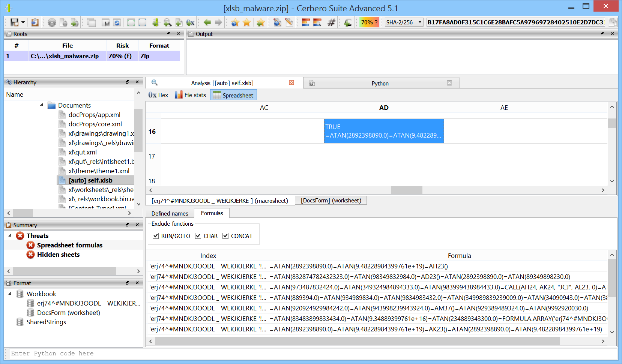622x364 pixels.
Task: Collapse the Documents folder in Hierarchy
Action: click(x=42, y=105)
